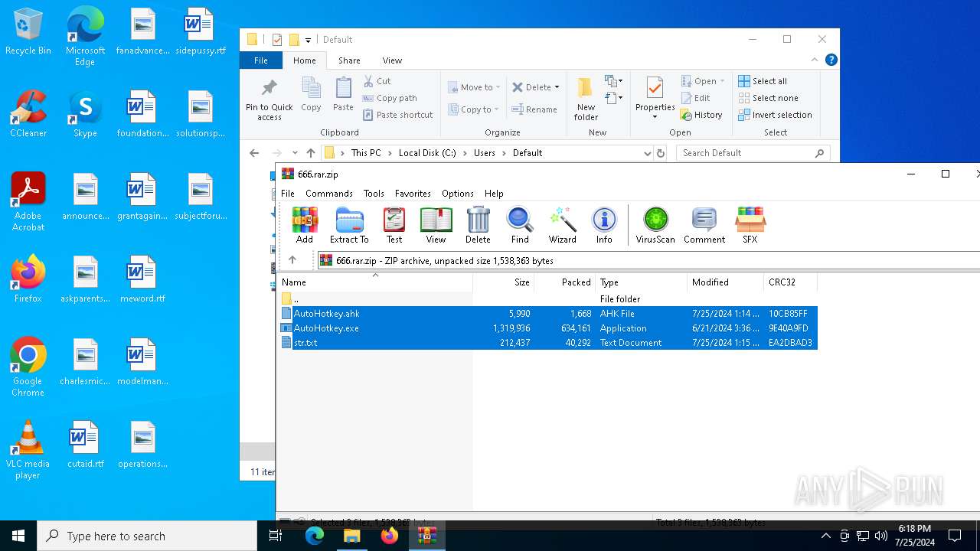Click the Windows Start button
This screenshot has height=551, width=980.
point(18,536)
